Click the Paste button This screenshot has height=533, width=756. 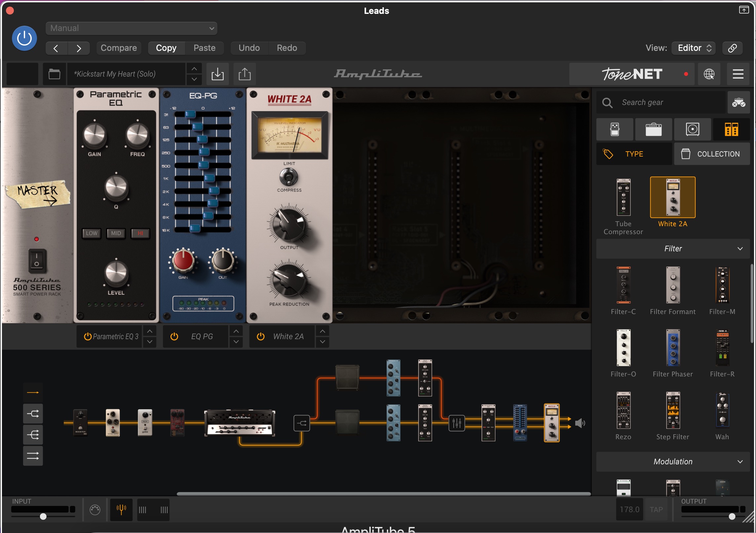[205, 48]
